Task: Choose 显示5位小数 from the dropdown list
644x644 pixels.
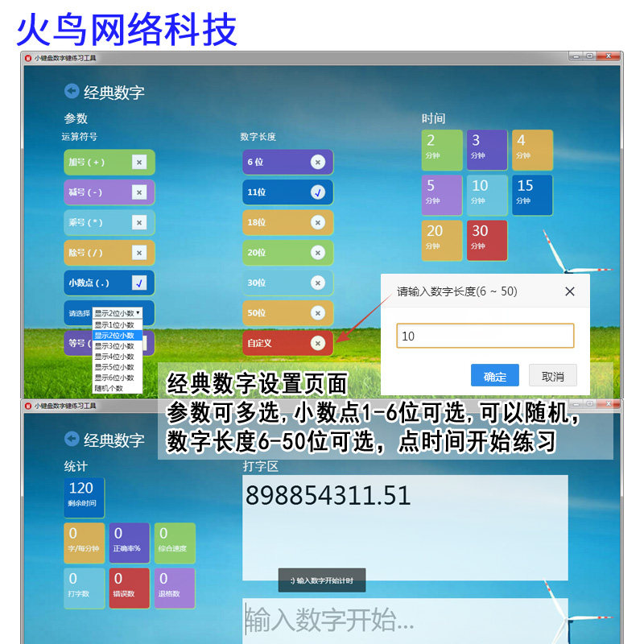Action: click(118, 367)
